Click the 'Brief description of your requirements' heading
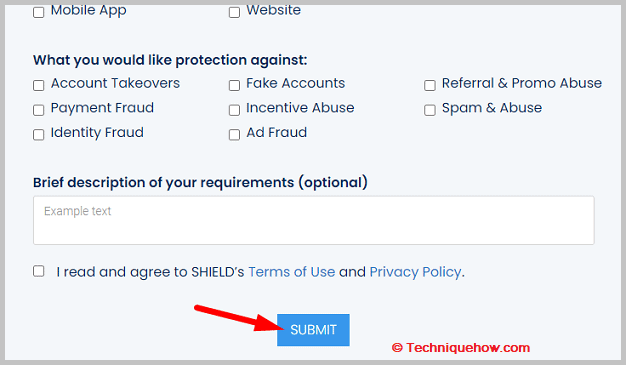 200,182
